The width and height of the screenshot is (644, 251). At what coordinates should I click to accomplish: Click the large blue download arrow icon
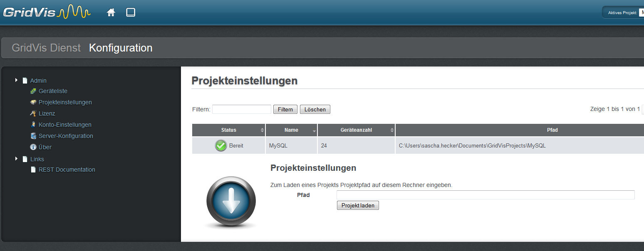point(231,201)
